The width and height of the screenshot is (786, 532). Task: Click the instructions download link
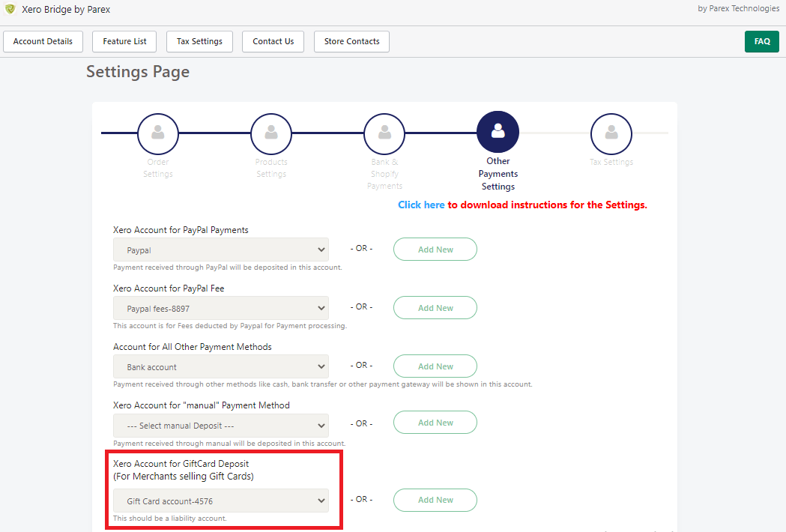point(421,204)
